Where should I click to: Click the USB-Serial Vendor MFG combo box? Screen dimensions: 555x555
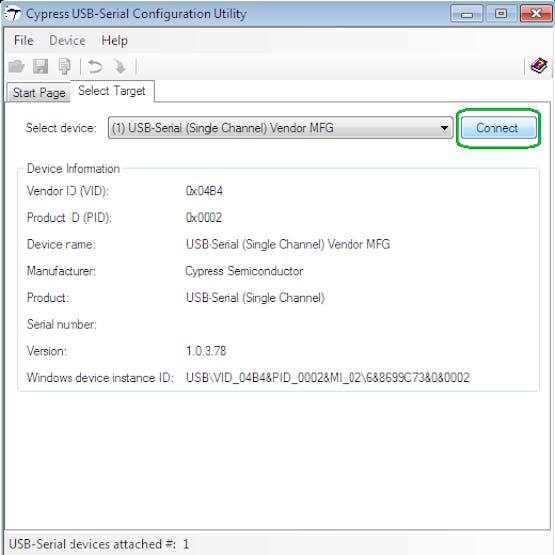[280, 128]
